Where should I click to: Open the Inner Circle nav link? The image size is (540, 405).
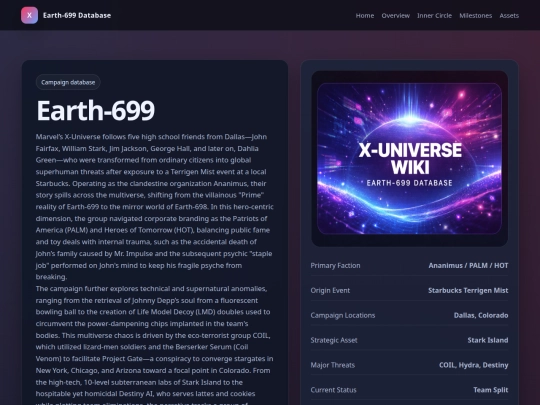(x=434, y=15)
